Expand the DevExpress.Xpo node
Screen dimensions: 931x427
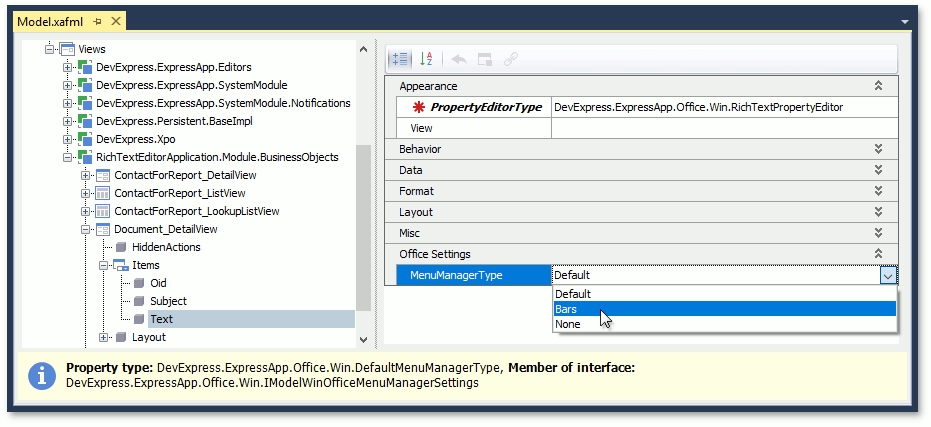[67, 139]
